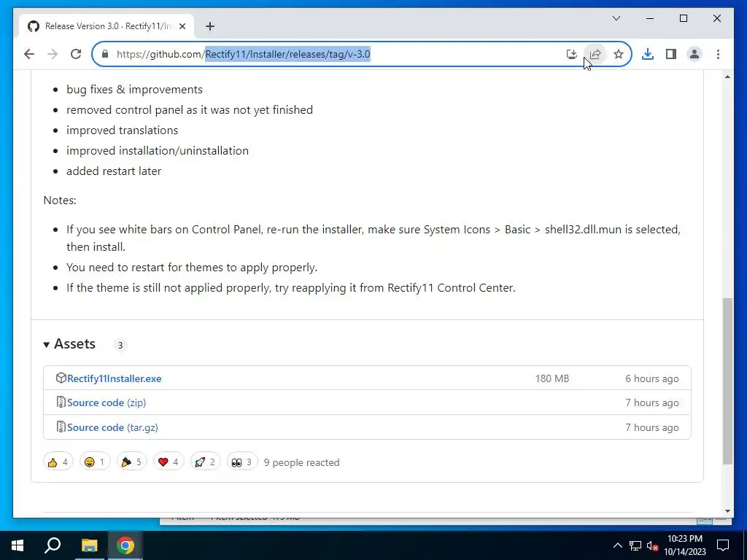Open the taskbar clock and date
747x560 pixels.
click(685, 545)
